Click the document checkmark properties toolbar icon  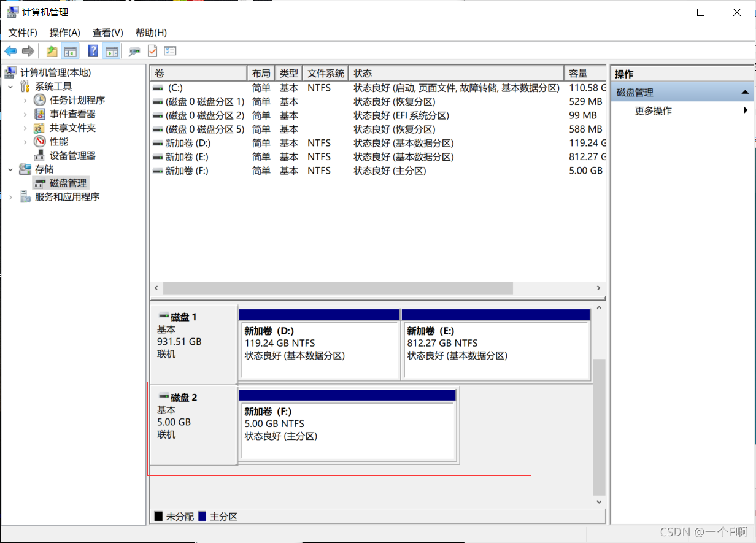pyautogui.click(x=152, y=51)
